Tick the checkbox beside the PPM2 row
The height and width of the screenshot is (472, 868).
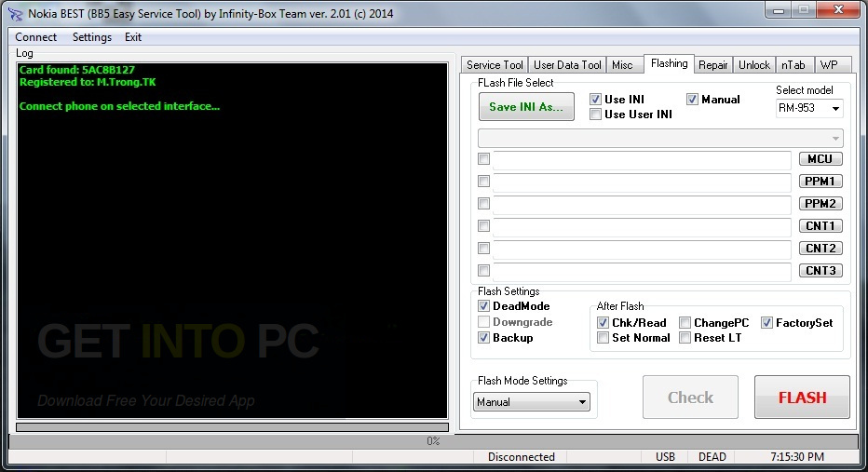(x=483, y=204)
